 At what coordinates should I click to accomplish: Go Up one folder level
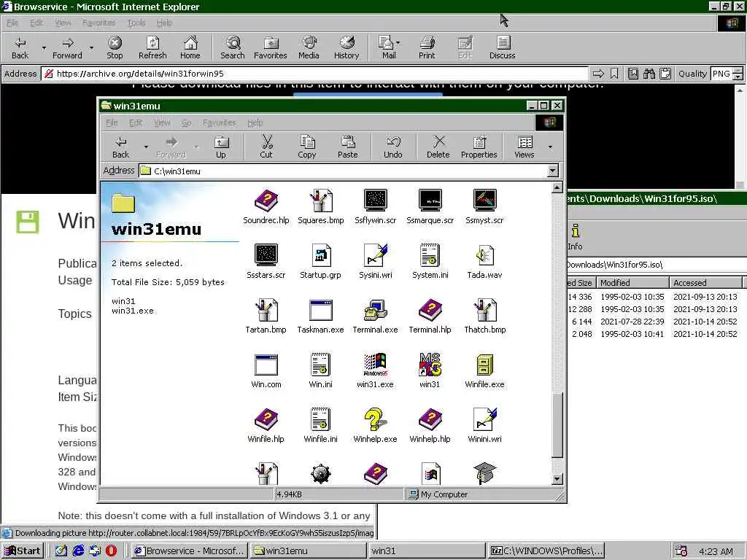pos(221,147)
